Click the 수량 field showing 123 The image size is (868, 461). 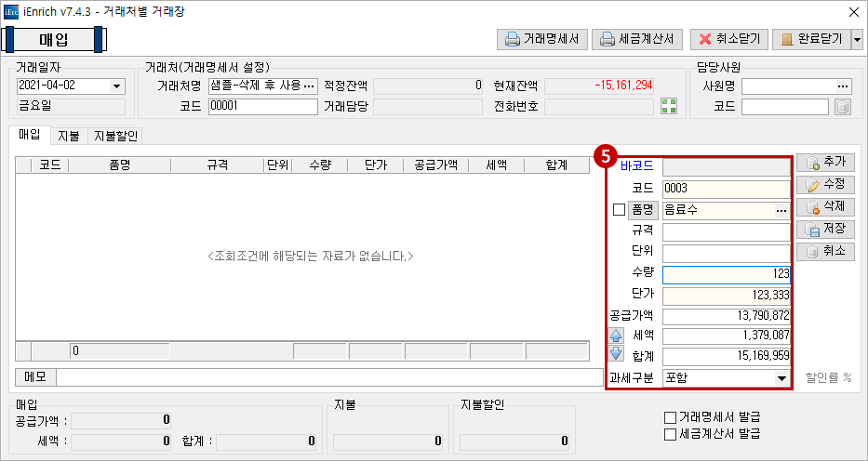(x=727, y=275)
